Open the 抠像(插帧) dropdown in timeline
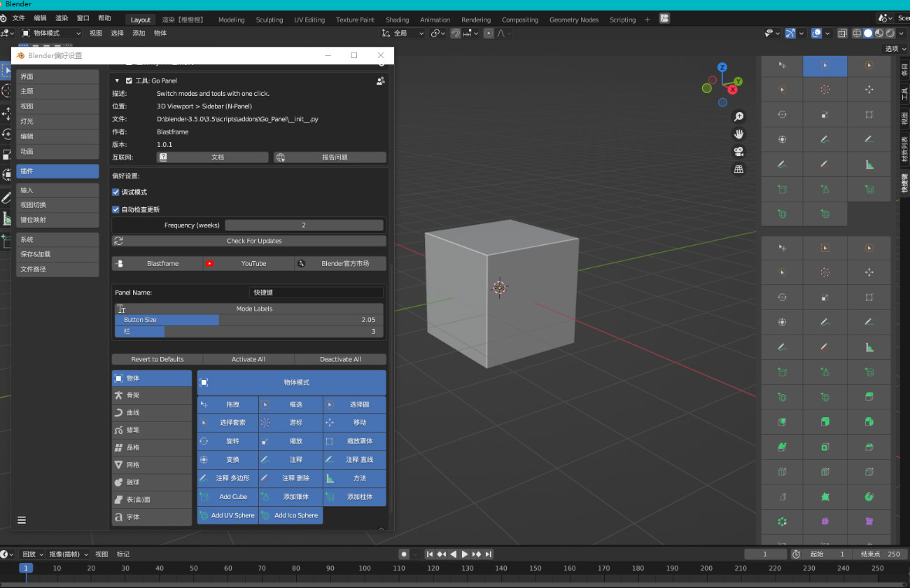This screenshot has width=910, height=588. click(69, 554)
